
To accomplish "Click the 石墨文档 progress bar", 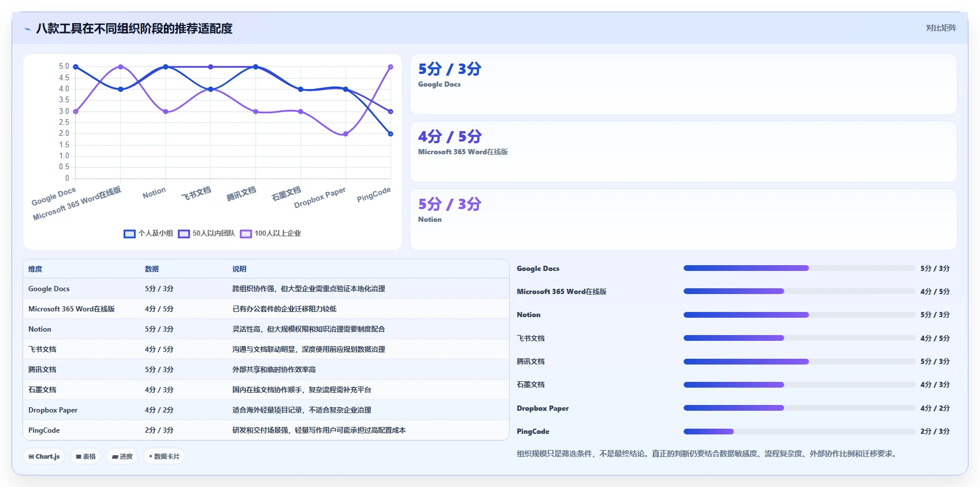I will 799,385.
